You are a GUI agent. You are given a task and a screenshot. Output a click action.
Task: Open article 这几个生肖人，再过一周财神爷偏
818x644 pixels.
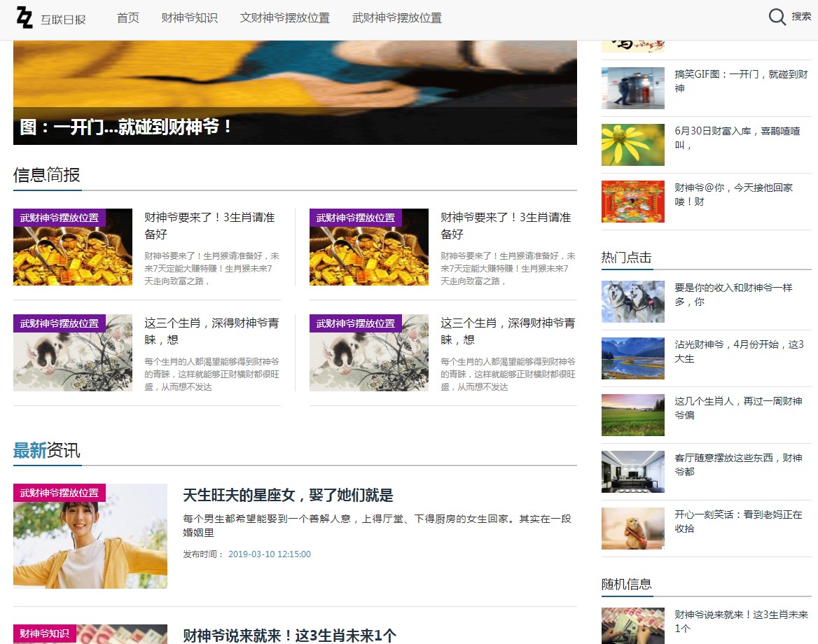pyautogui.click(x=738, y=408)
